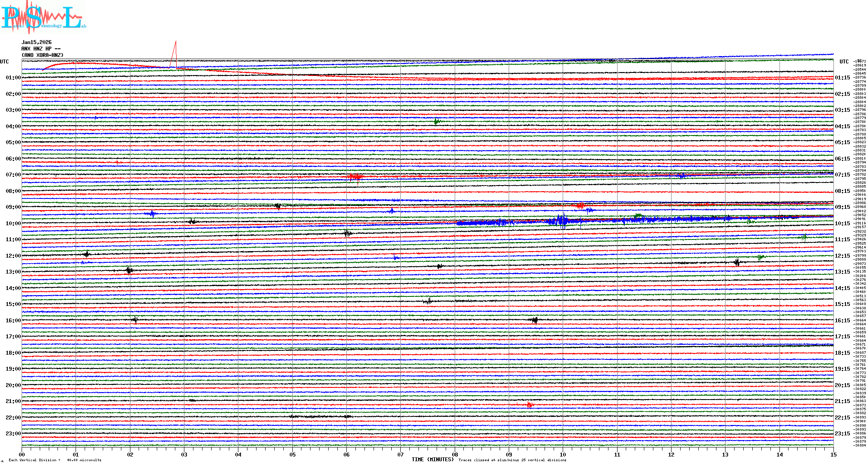Click the Each Vertical Division microvolts note
The height and width of the screenshot is (466, 868).
[55, 460]
